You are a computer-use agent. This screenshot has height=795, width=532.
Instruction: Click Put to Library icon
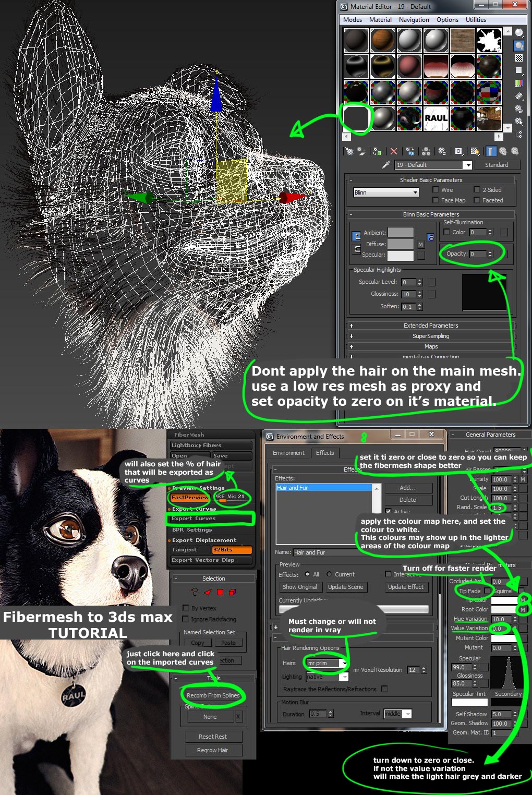point(442,151)
